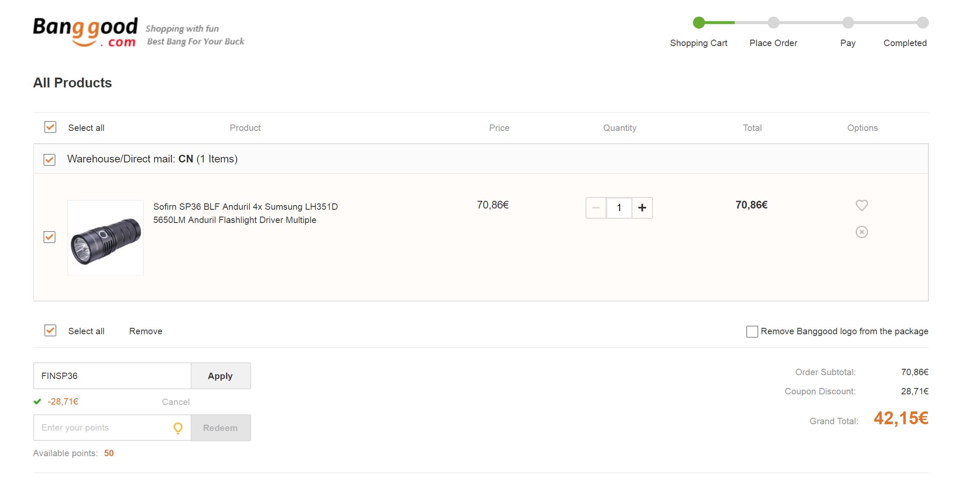Click the quantity field showing 1
Viewport: 980px width, 489px height.
619,208
